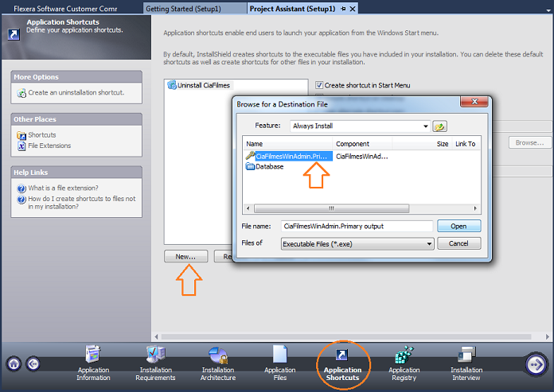The height and width of the screenshot is (392, 554).
Task: Click main pane horizontal scroll-left arrow
Action: click(x=156, y=336)
